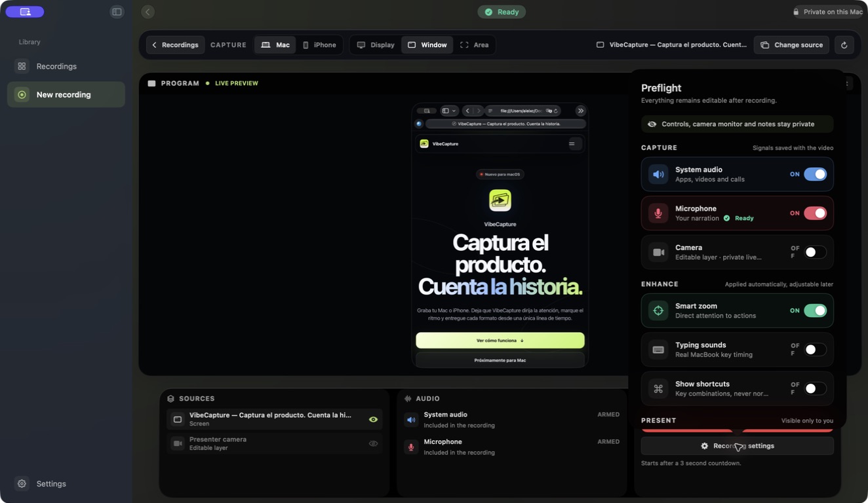Open sidebar dropdown arrow in previewed browser
The image size is (868, 503).
click(x=454, y=111)
